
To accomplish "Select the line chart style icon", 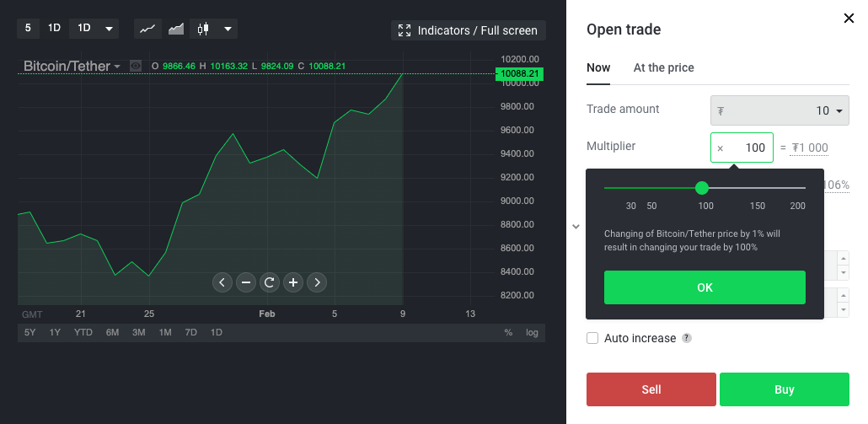I will coord(147,29).
